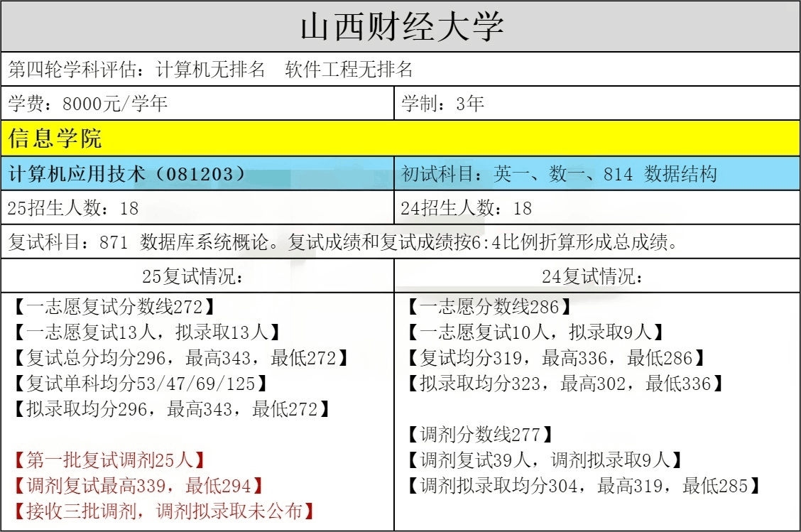Viewport: 801px width, 532px height.
Task: Click the 复试单科均分53/47/69/125 line
Action: pyautogui.click(x=141, y=384)
